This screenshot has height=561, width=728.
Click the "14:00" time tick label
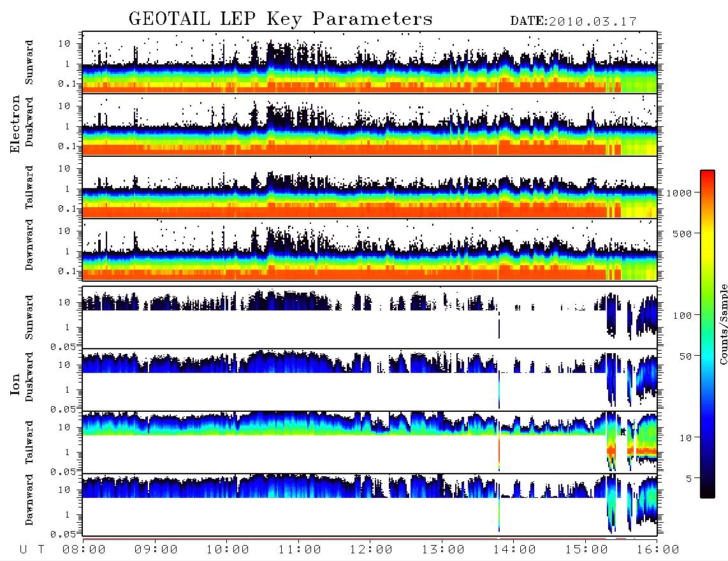pos(514,550)
